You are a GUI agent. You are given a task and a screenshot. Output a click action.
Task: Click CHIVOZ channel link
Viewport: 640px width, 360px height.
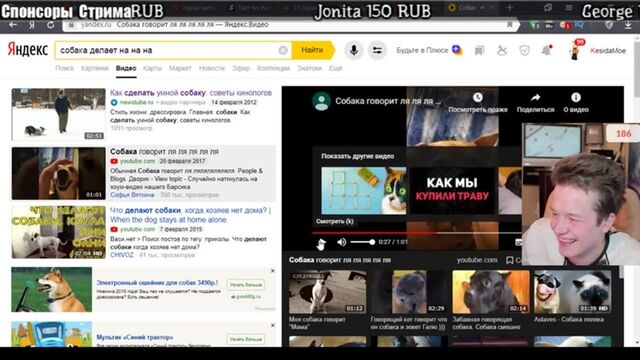(122, 255)
